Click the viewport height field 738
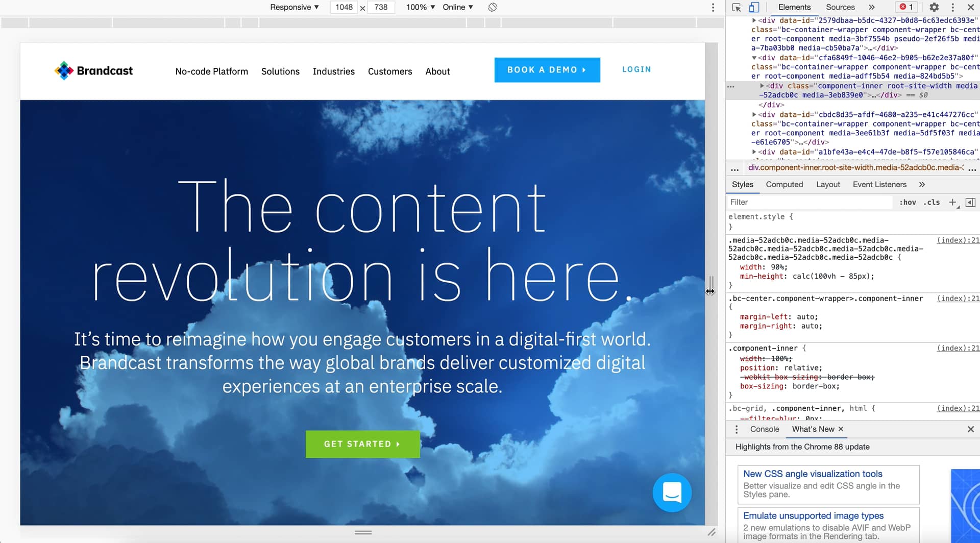 tap(381, 7)
